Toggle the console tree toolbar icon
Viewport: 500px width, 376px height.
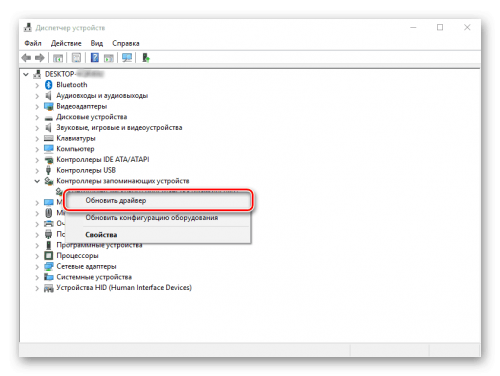click(58, 58)
